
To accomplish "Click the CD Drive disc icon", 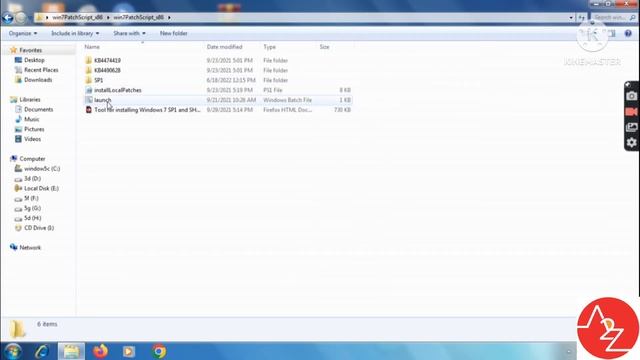I will (x=18, y=228).
